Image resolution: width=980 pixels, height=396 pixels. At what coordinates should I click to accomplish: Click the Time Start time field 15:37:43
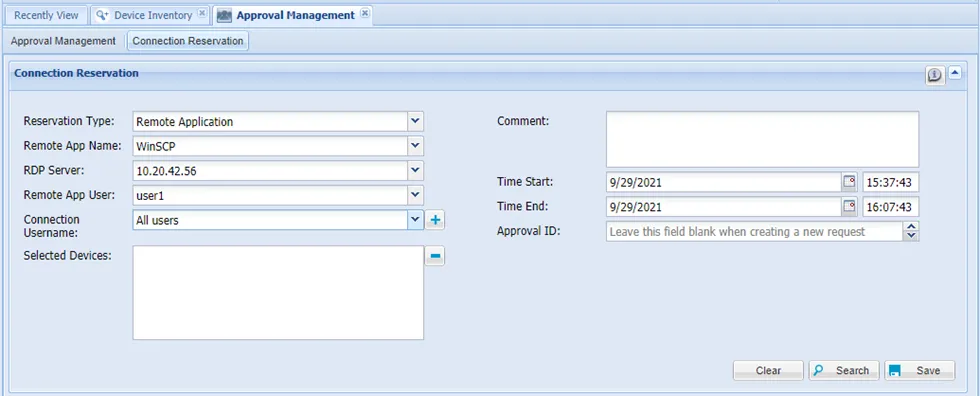click(891, 182)
